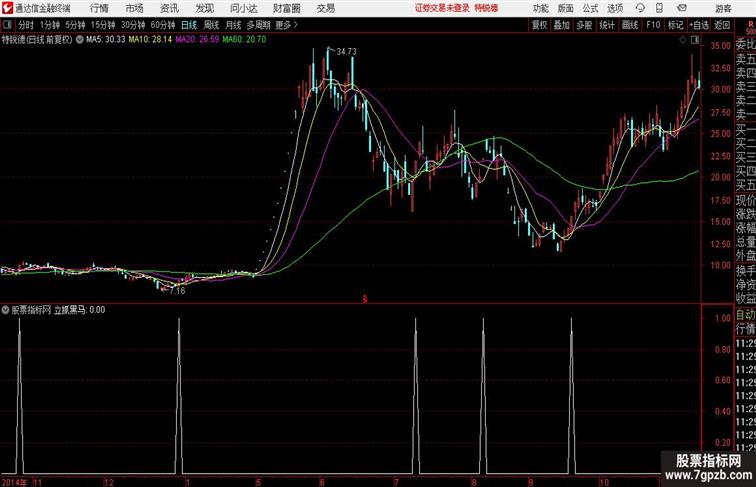Switch to the 60分钟 period tab

pos(163,25)
